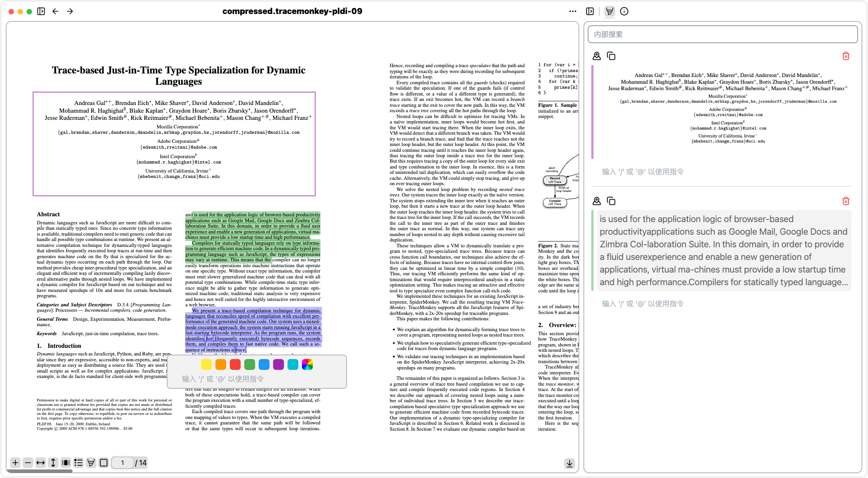Choose the blue highlight color

[264, 364]
